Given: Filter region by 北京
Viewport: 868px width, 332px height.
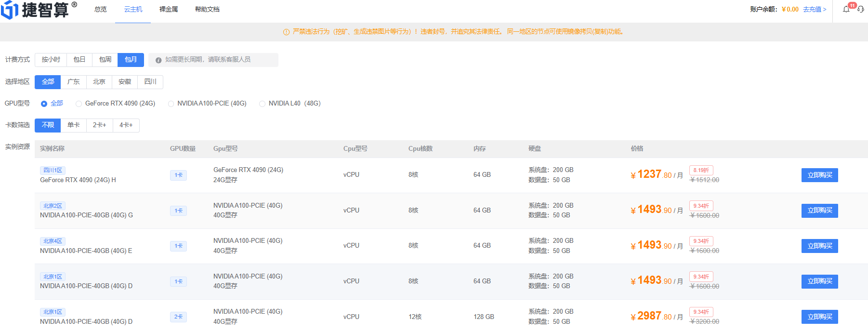Looking at the screenshot, I should tap(99, 82).
